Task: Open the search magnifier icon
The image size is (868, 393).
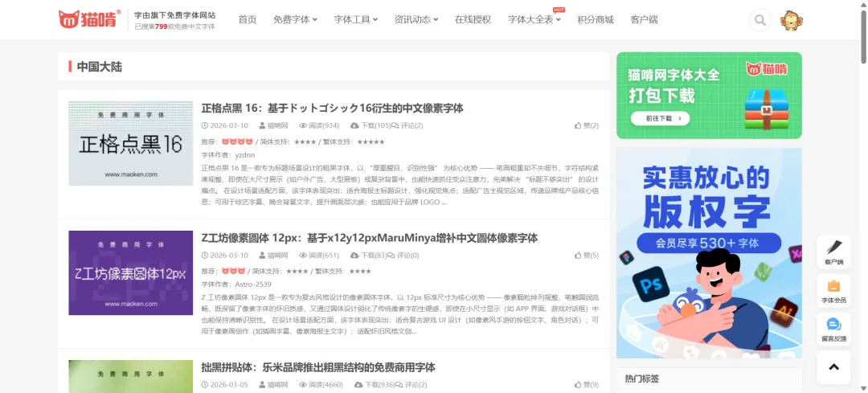Action: 760,20
